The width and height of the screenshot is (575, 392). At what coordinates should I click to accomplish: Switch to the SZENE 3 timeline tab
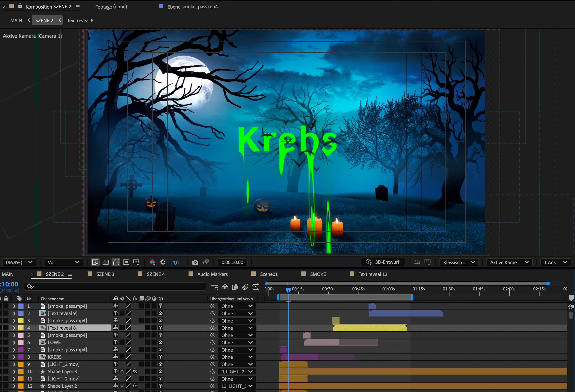(105, 274)
